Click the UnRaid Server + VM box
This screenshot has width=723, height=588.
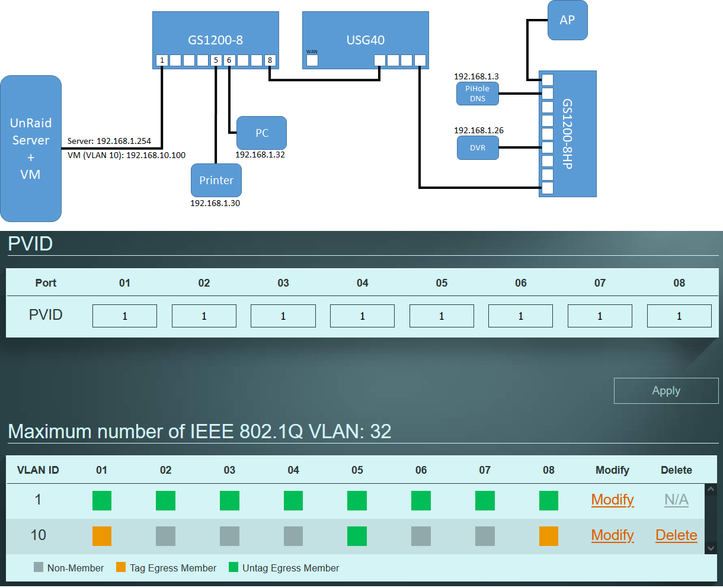[x=31, y=149]
